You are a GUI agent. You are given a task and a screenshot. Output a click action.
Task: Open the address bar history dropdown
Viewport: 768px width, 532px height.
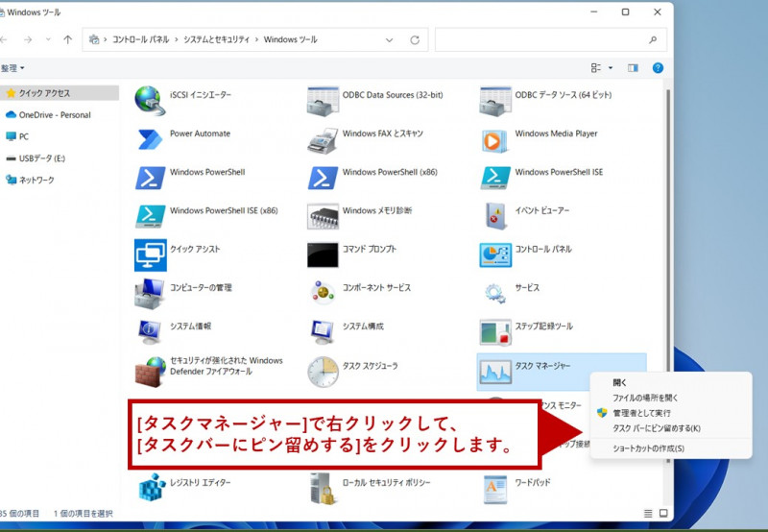[389, 40]
